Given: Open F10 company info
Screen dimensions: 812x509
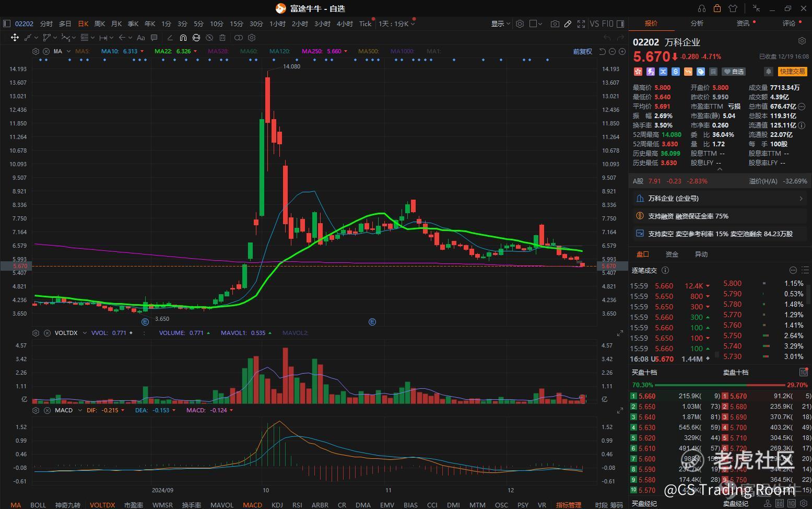Looking at the screenshot, I should coord(608,24).
